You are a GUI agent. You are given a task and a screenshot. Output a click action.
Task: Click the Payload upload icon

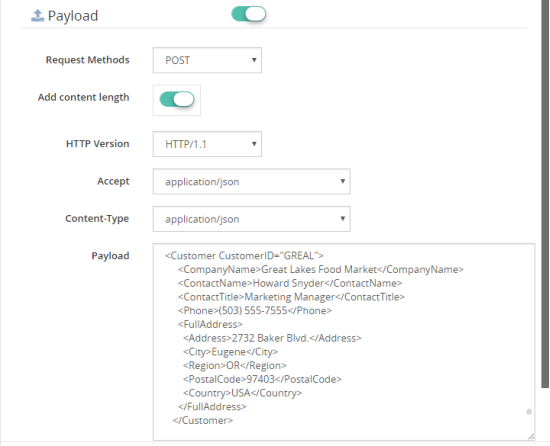coord(38,15)
